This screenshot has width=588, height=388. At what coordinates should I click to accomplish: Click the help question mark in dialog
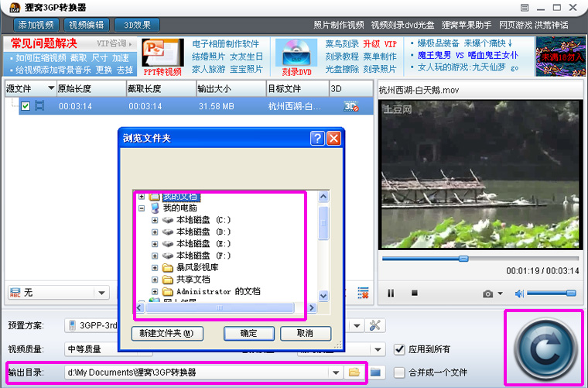pos(317,139)
